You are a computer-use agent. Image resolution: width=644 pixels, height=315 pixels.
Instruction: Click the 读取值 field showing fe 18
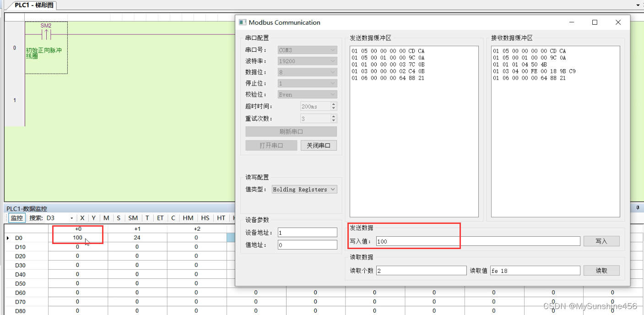(535, 271)
